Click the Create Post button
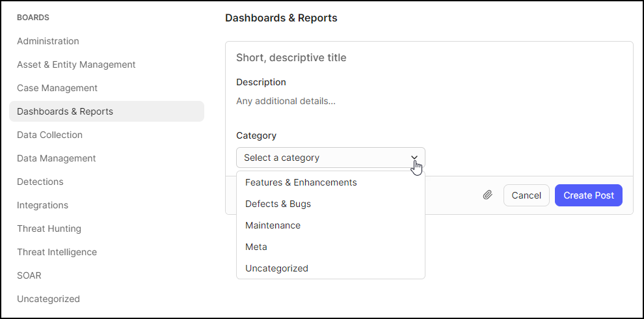The width and height of the screenshot is (644, 319). pos(589,195)
